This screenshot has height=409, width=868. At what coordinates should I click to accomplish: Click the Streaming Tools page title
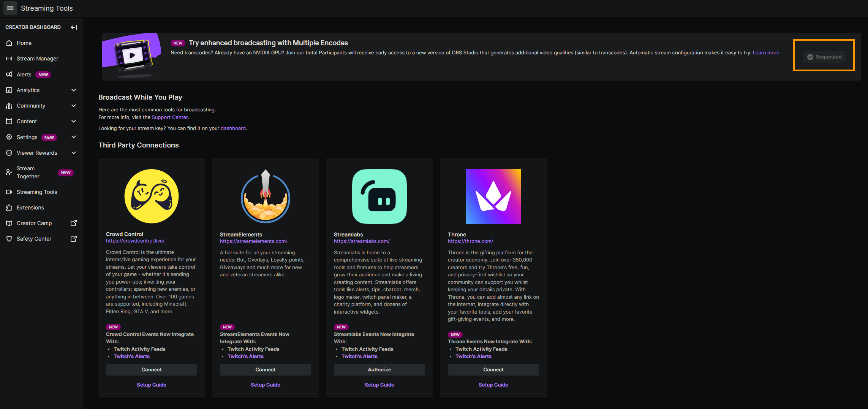click(47, 8)
